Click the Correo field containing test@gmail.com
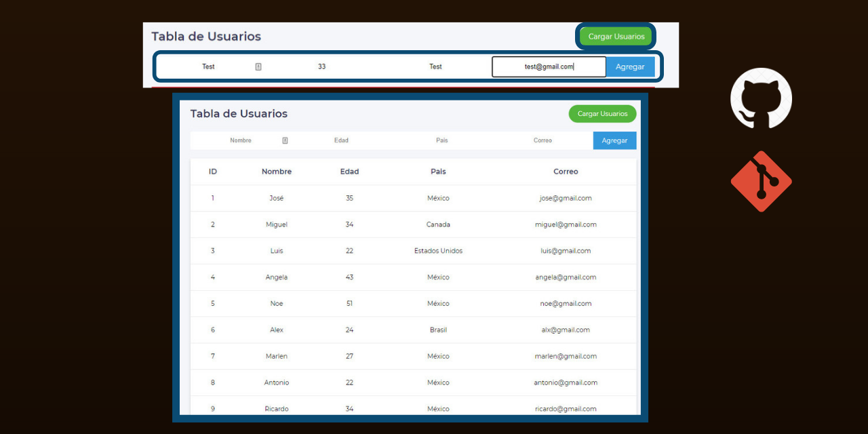This screenshot has width=868, height=434. 549,66
